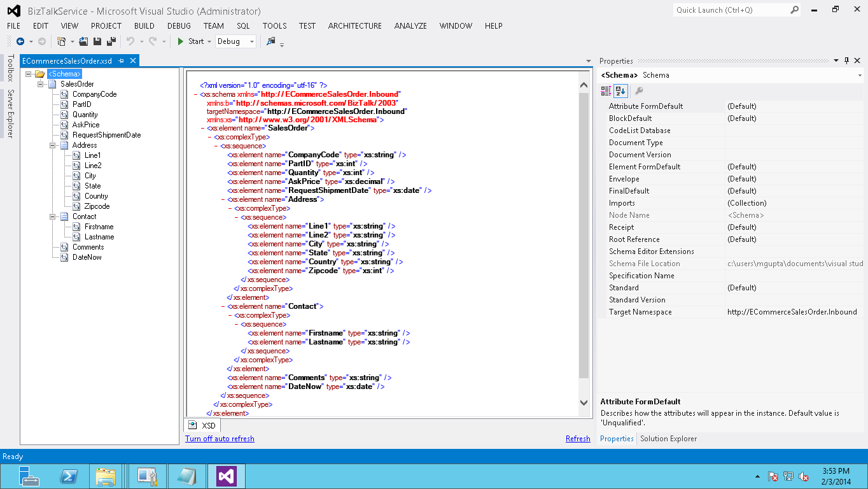Screen dimensions: 868x489
Task: Click the Visual Studio taskbar icon
Action: pyautogui.click(x=227, y=476)
